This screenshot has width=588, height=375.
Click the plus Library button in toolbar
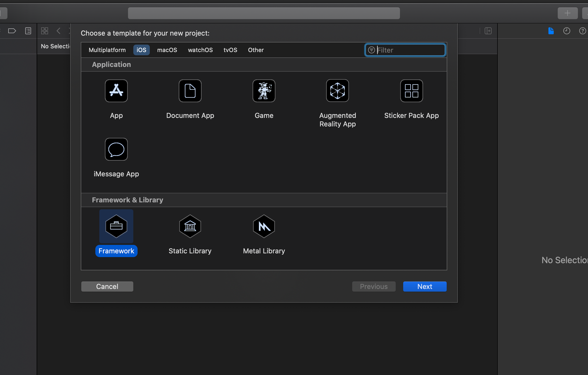pos(567,13)
